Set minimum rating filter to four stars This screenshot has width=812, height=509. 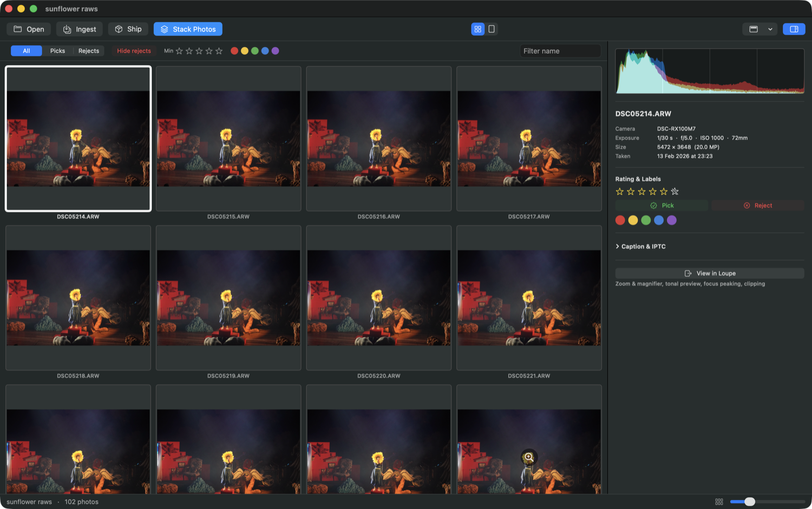[x=209, y=51]
